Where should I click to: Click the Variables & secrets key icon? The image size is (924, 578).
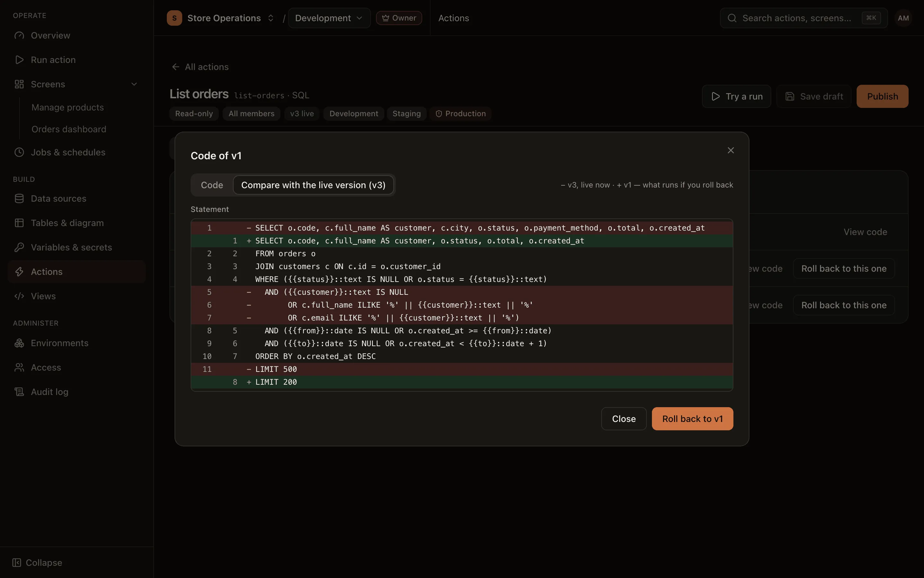19,247
